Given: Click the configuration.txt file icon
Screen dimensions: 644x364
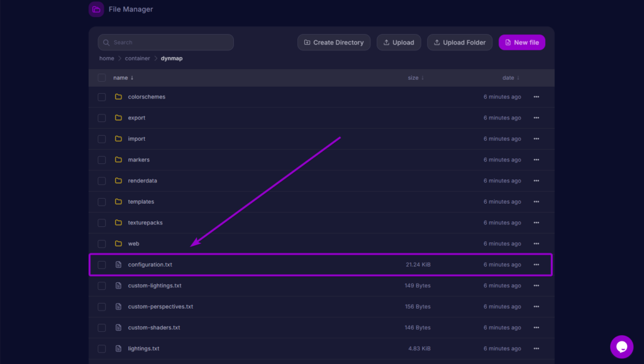Looking at the screenshot, I should pyautogui.click(x=118, y=265).
